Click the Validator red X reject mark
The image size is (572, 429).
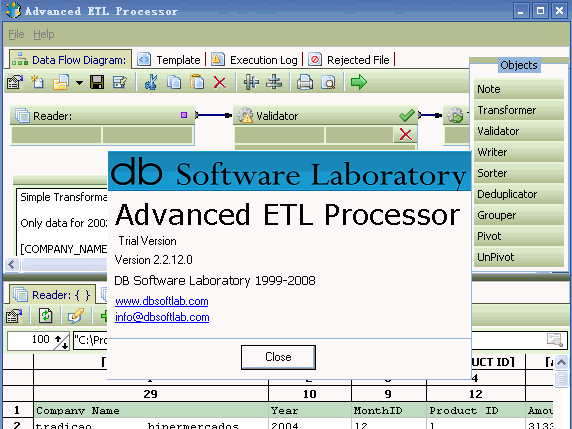click(405, 135)
